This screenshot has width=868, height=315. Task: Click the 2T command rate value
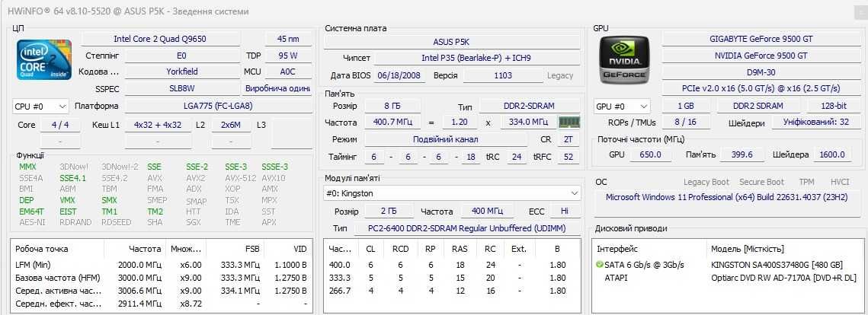(568, 140)
